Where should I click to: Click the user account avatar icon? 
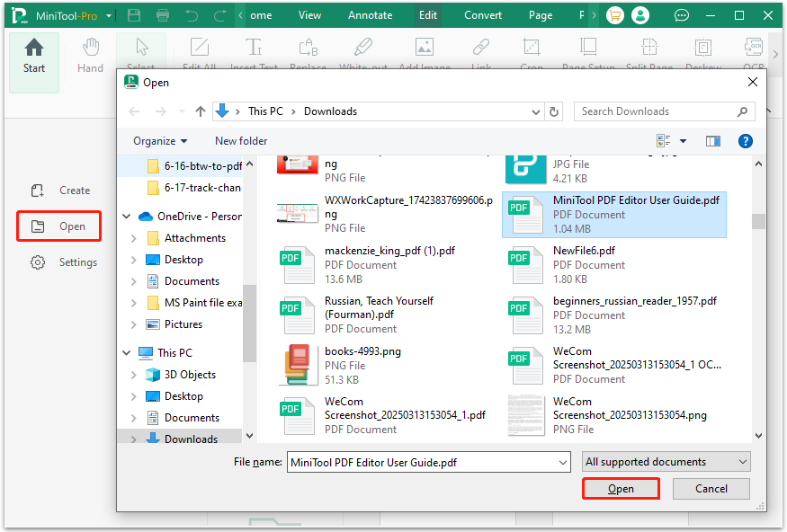pyautogui.click(x=640, y=15)
